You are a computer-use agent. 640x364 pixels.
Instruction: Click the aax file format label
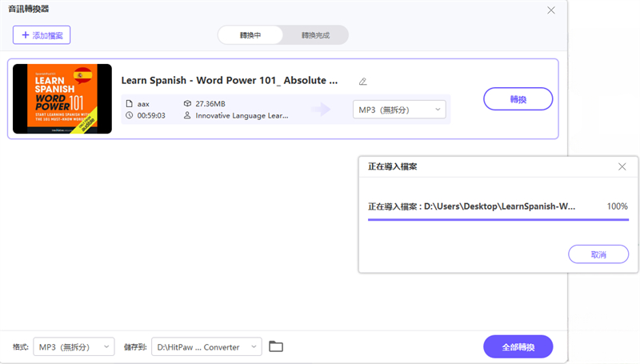coord(143,104)
